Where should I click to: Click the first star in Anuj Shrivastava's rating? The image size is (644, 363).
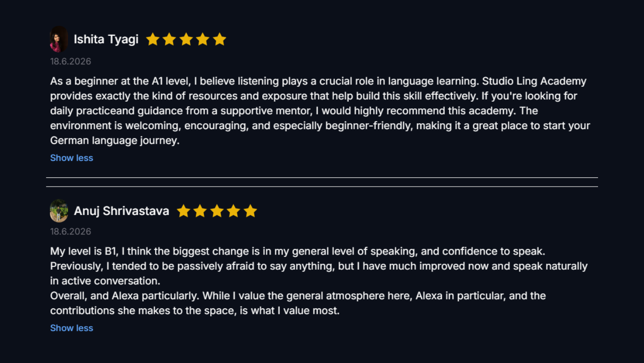coord(184,211)
